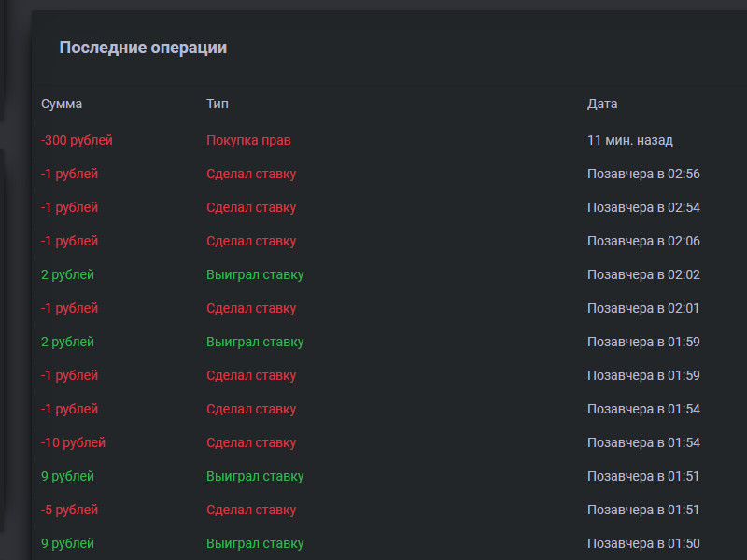This screenshot has width=747, height=560.
Task: Click the "Тип" column header
Action: (218, 104)
